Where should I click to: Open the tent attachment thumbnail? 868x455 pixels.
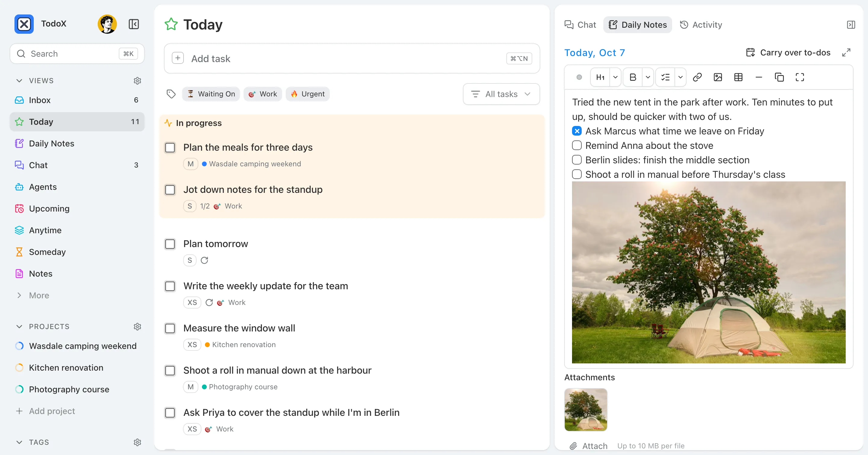point(586,409)
